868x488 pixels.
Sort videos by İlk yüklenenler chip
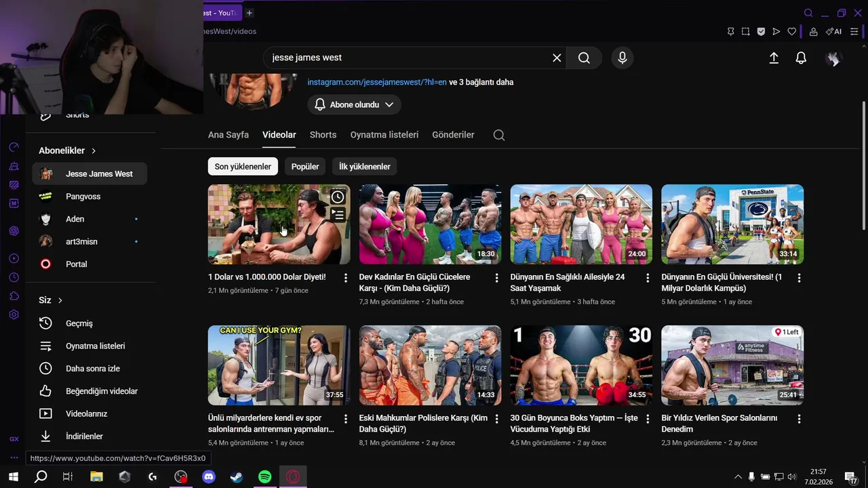[365, 167]
